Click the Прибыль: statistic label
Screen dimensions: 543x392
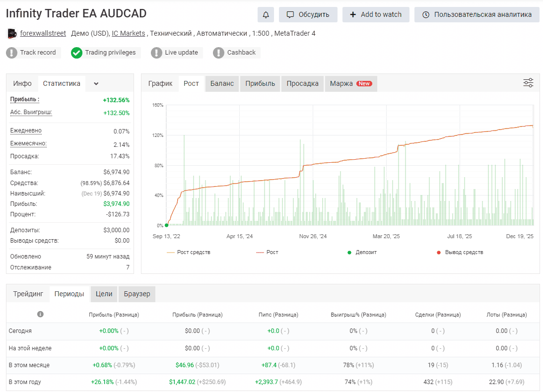[25, 99]
